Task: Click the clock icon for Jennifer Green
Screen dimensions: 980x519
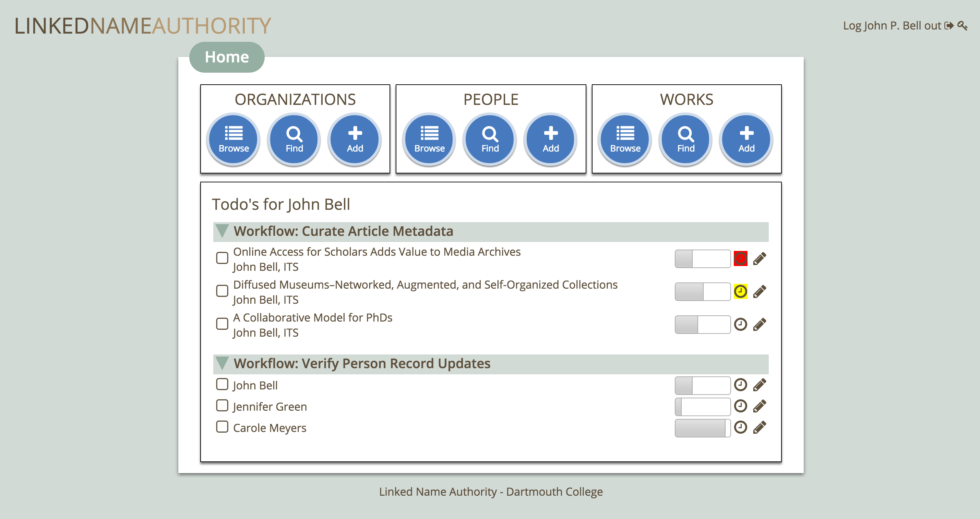Action: coord(740,406)
